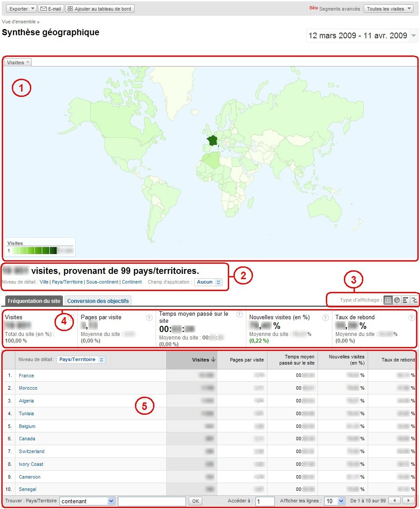Click help icon for Taux de rebond
This screenshot has height=509, width=420.
click(x=411, y=317)
